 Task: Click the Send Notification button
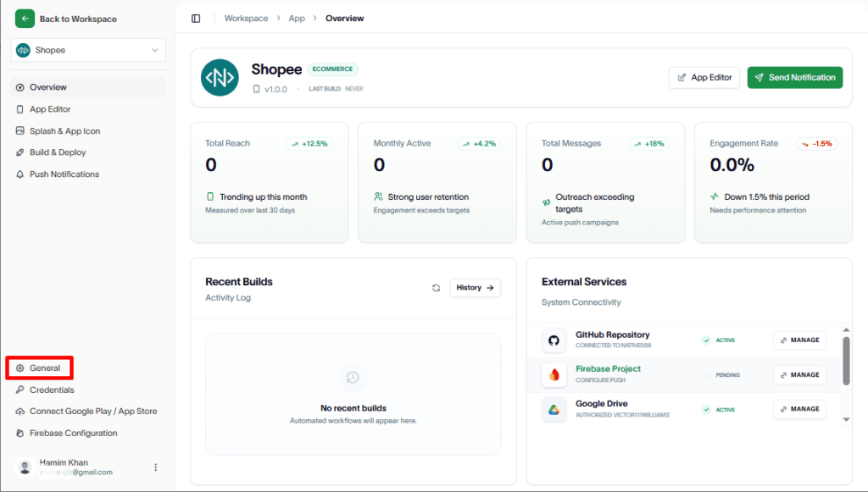coord(795,77)
